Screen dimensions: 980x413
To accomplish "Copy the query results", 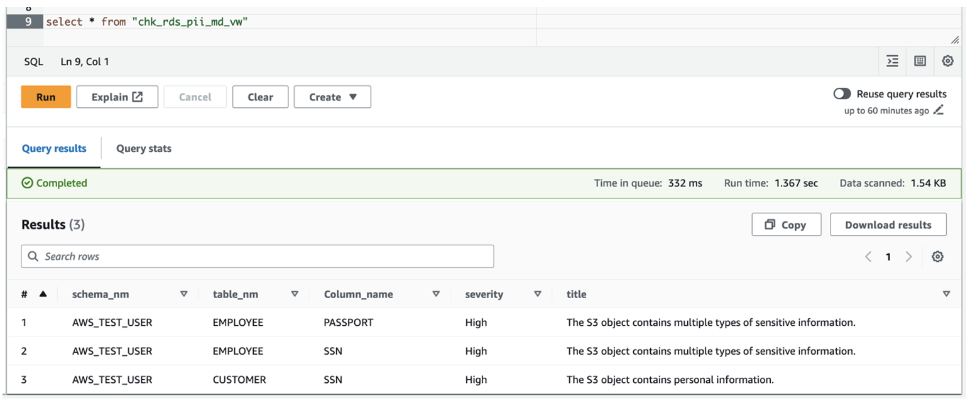I will (786, 225).
